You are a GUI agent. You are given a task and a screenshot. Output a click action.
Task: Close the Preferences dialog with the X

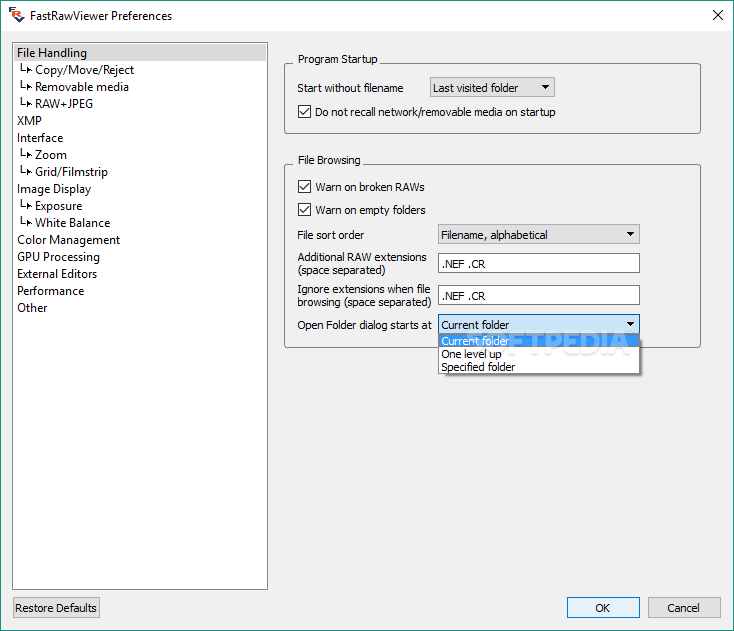point(717,15)
